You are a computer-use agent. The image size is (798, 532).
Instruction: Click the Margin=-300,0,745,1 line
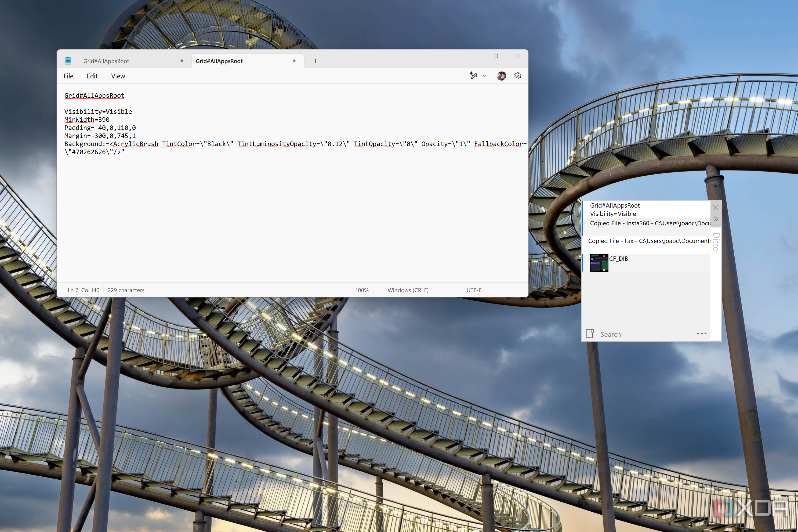100,136
